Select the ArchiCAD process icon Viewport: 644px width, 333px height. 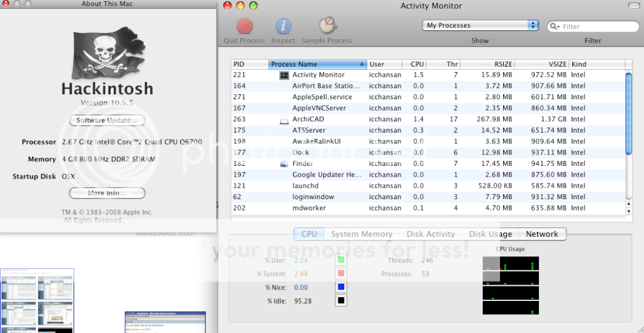[x=284, y=119]
